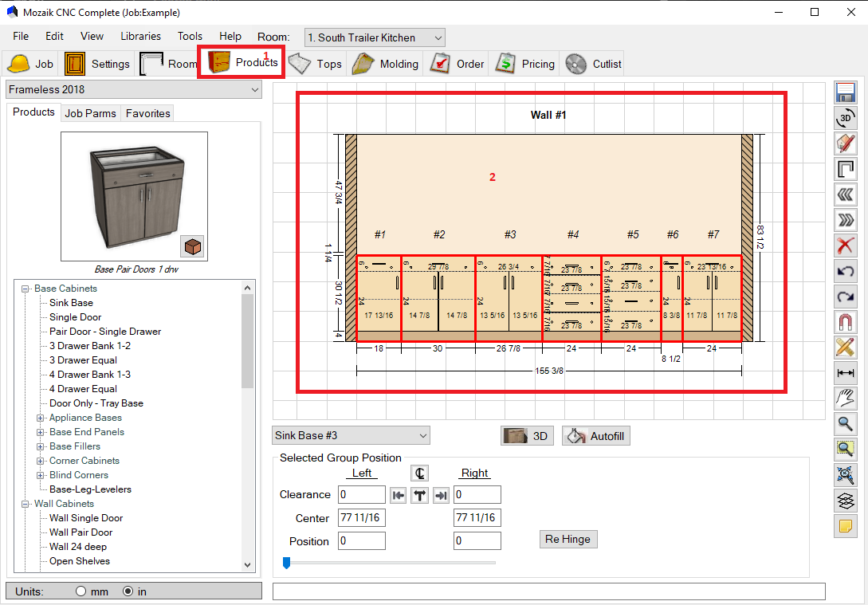This screenshot has height=605, width=868.
Task: Select the in units radio button
Action: [128, 591]
